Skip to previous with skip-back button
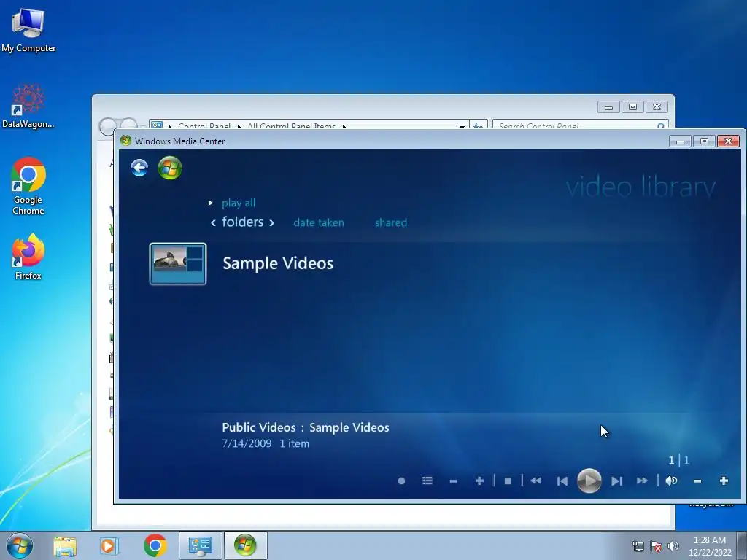The image size is (747, 560). click(562, 481)
